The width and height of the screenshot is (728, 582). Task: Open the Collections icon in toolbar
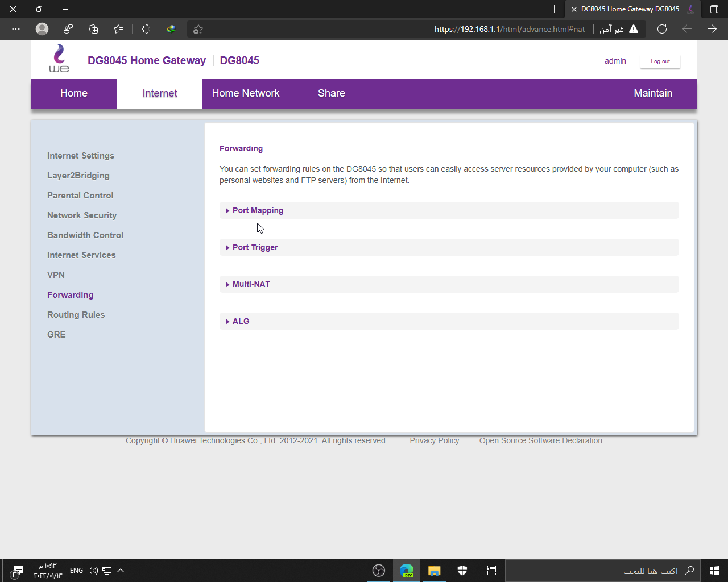[x=94, y=29]
